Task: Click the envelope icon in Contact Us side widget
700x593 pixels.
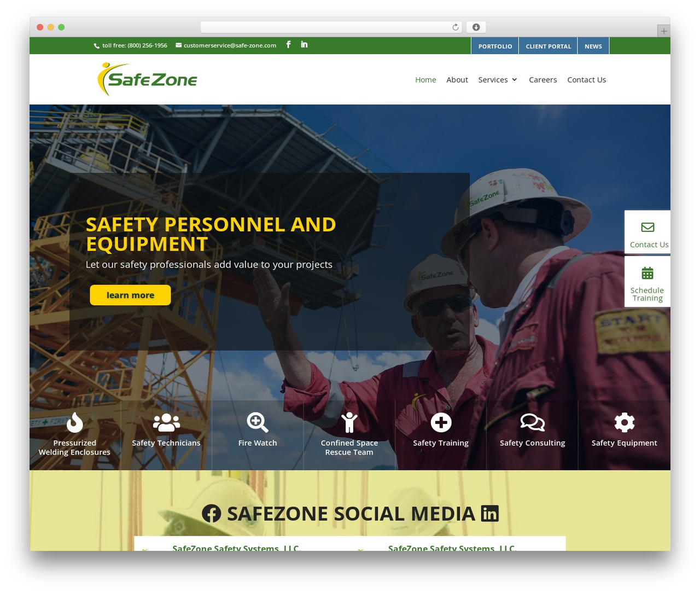Action: point(647,227)
